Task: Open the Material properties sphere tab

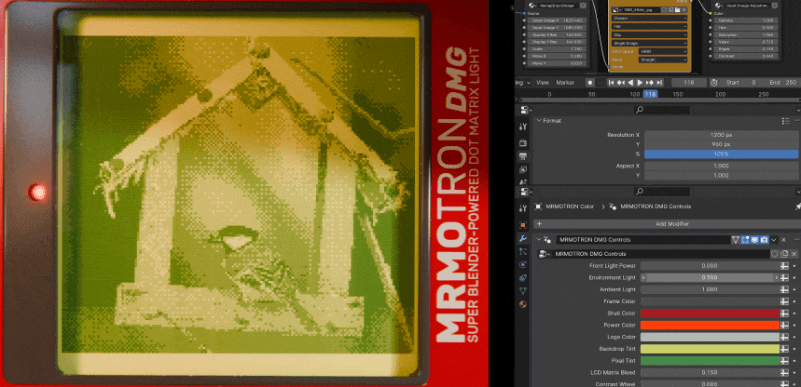Action: coord(523,304)
